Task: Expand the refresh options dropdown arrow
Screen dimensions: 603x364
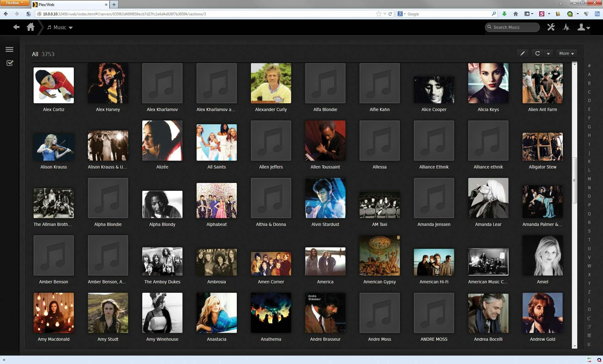Action: click(548, 54)
